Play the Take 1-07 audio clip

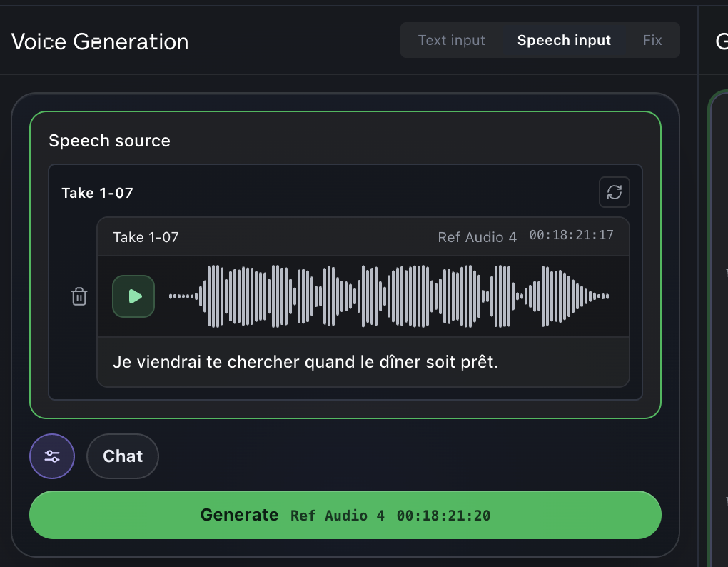[133, 296]
